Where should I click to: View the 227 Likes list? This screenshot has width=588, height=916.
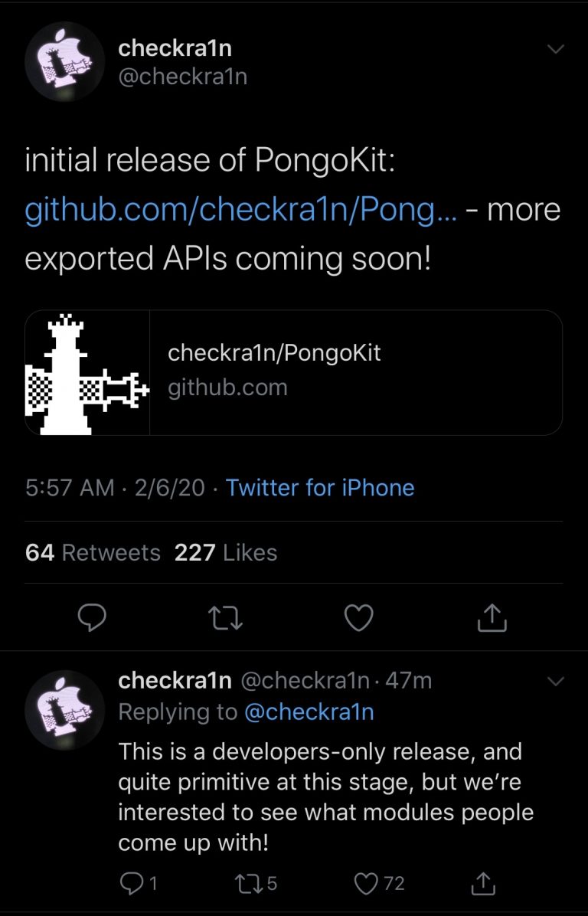click(x=226, y=552)
